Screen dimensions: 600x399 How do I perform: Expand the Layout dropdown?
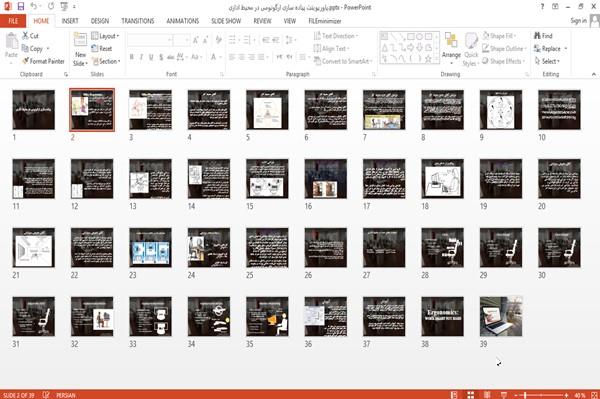[x=105, y=36]
